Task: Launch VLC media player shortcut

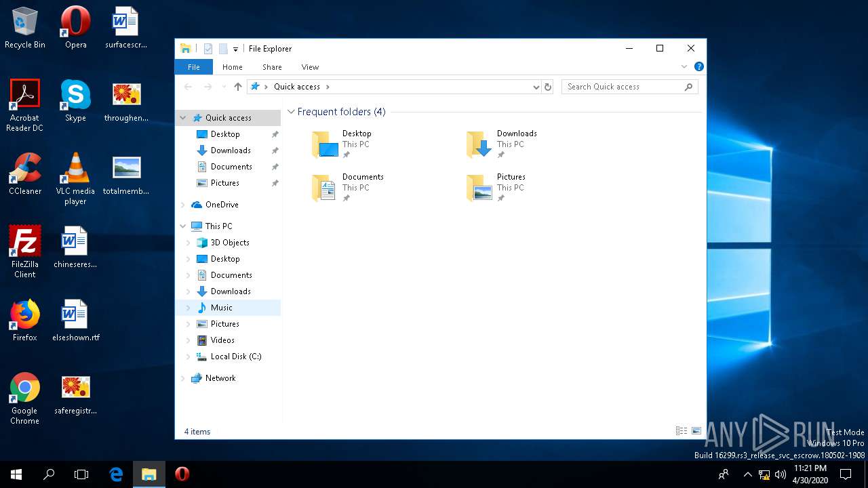Action: 75,179
